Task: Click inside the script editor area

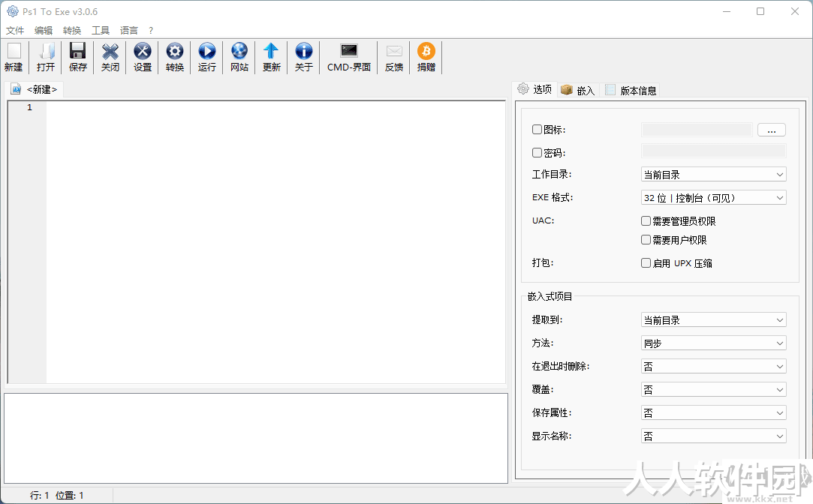Action: point(276,242)
